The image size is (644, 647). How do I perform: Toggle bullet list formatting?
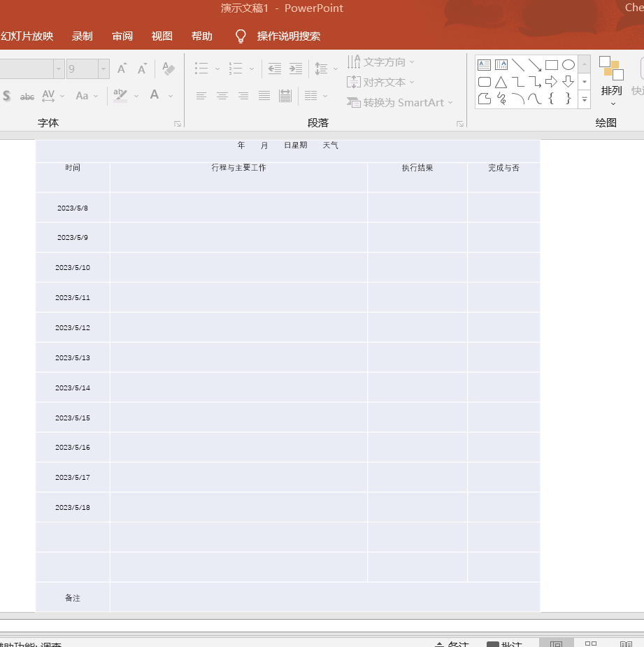201,69
